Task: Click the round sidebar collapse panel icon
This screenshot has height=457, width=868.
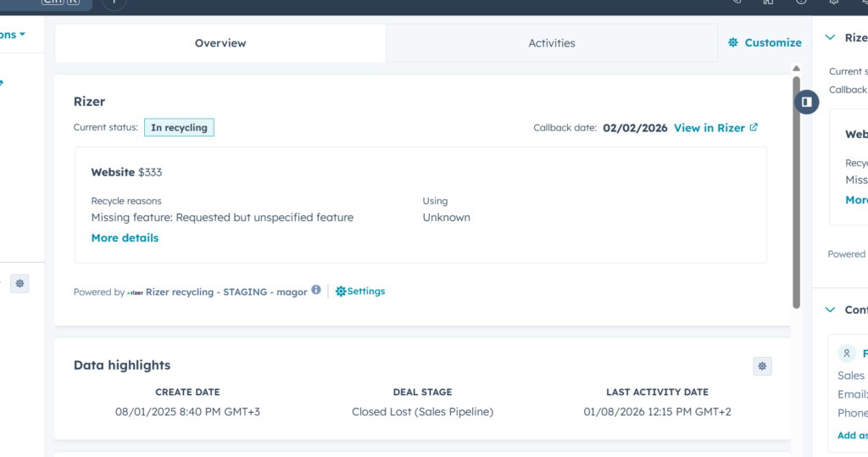Action: click(x=806, y=102)
